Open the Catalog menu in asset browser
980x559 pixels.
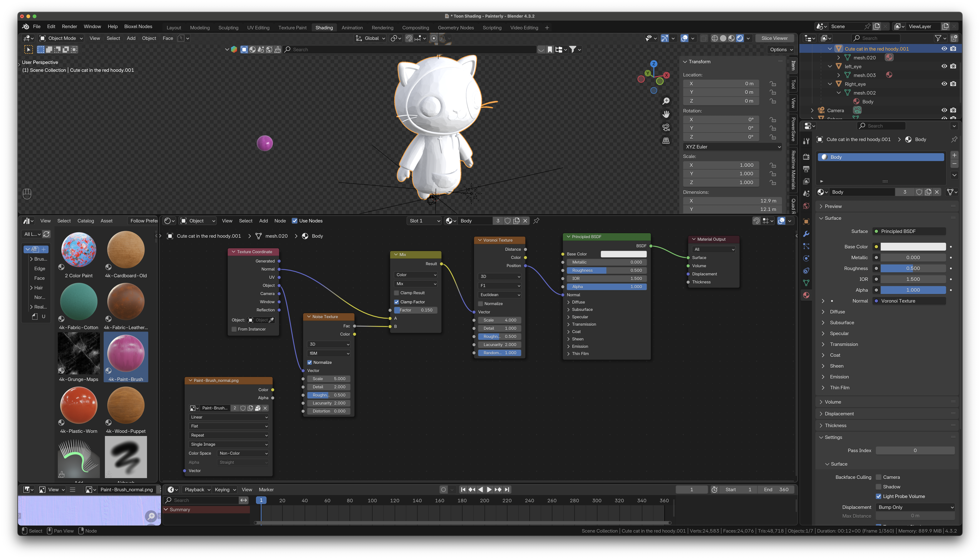click(86, 221)
